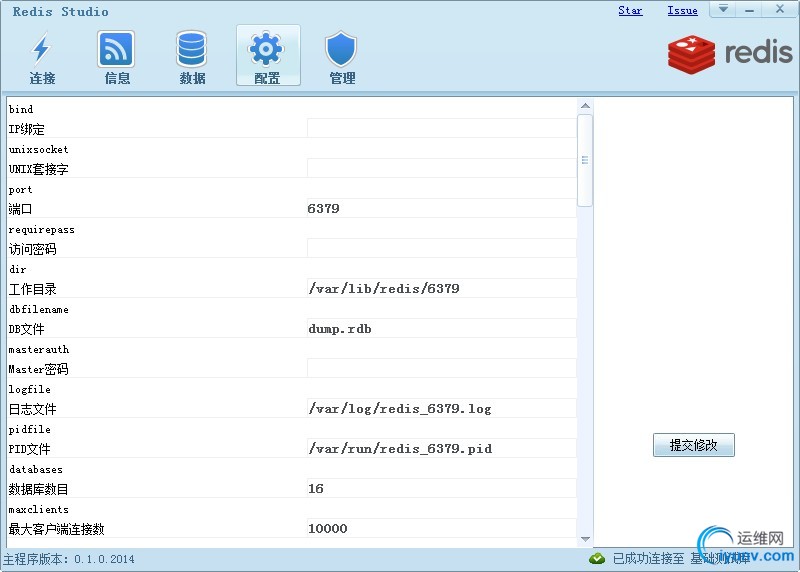Click the 'dir' label text

click(x=17, y=269)
